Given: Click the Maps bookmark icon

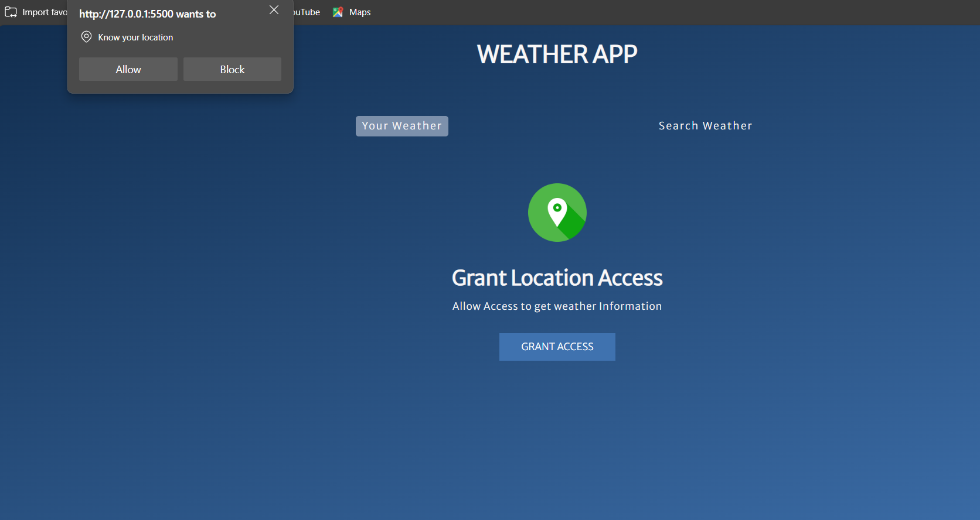Looking at the screenshot, I should coord(338,12).
